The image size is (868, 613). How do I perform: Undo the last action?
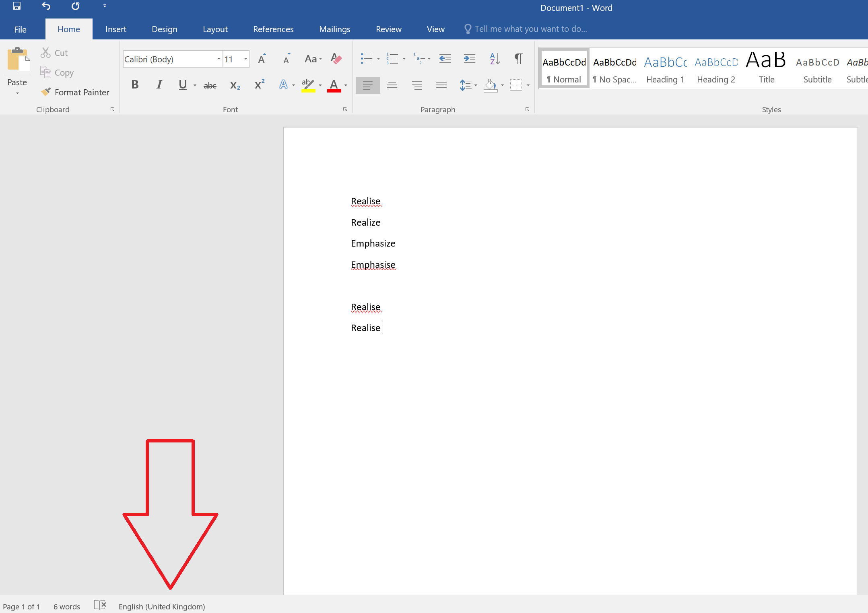46,6
